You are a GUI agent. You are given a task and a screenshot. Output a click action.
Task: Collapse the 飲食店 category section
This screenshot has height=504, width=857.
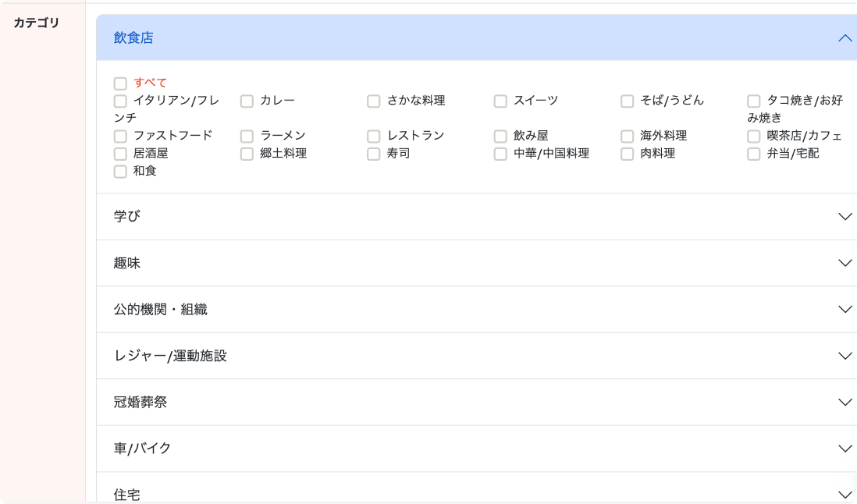point(844,37)
